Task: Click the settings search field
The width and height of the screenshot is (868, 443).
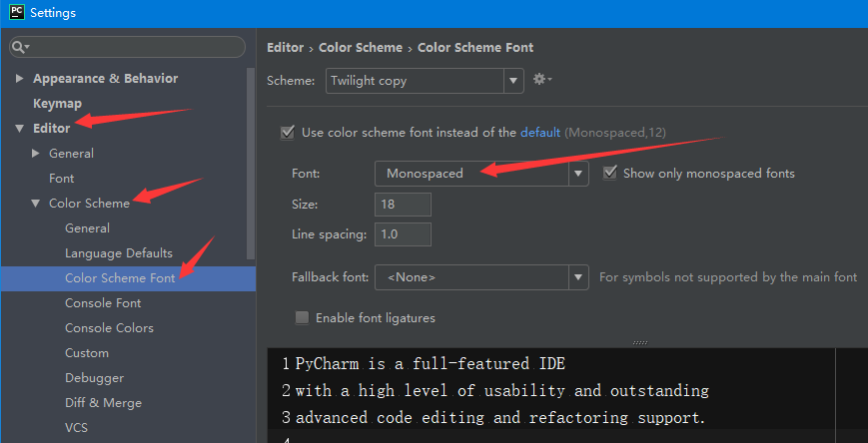Action: click(x=127, y=47)
